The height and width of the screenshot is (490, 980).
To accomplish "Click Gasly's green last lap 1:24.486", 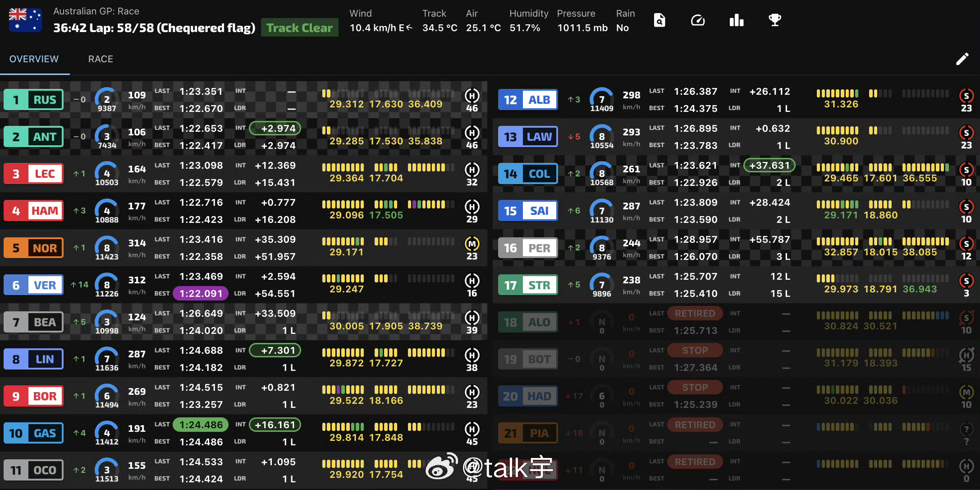I will click(x=201, y=425).
